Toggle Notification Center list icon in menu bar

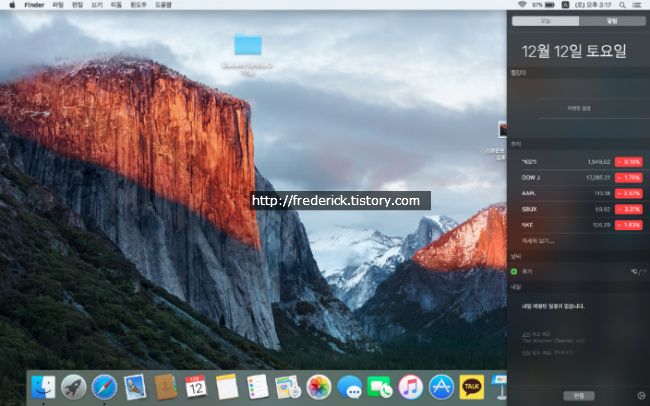point(637,5)
